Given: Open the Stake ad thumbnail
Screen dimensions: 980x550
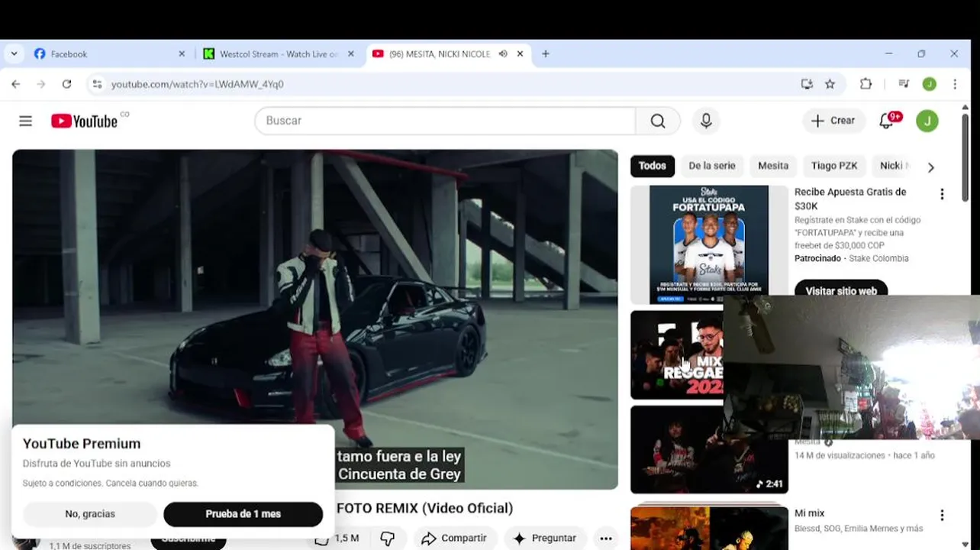Looking at the screenshot, I should pos(709,244).
